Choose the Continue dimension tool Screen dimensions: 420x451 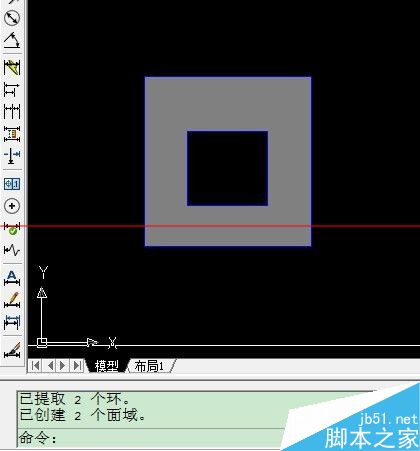tap(12, 112)
